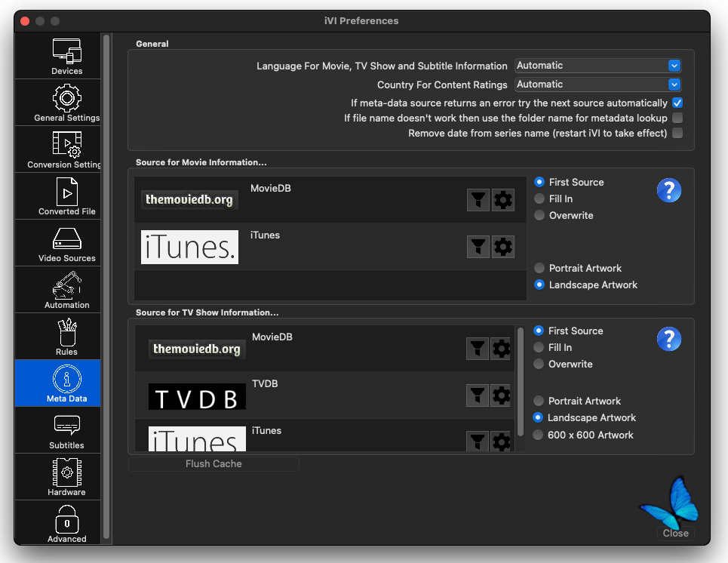The height and width of the screenshot is (563, 728).
Task: Open the Automation preferences pane
Action: [x=66, y=290]
